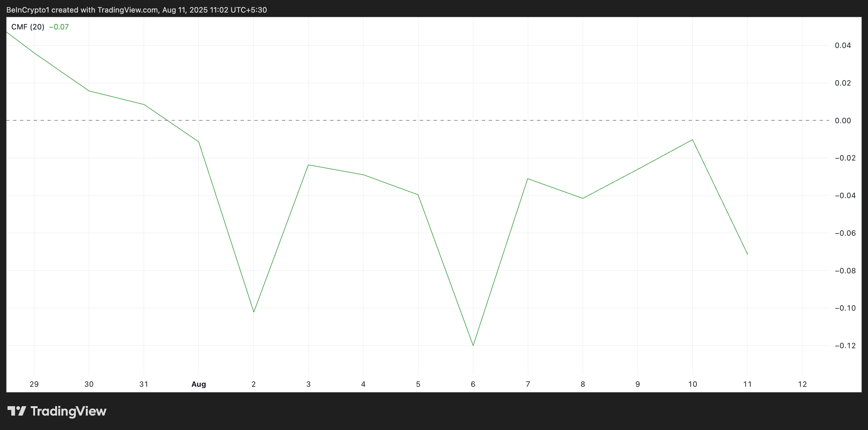This screenshot has height=430, width=868.
Task: Click the TradingView wordmark text
Action: pos(68,411)
